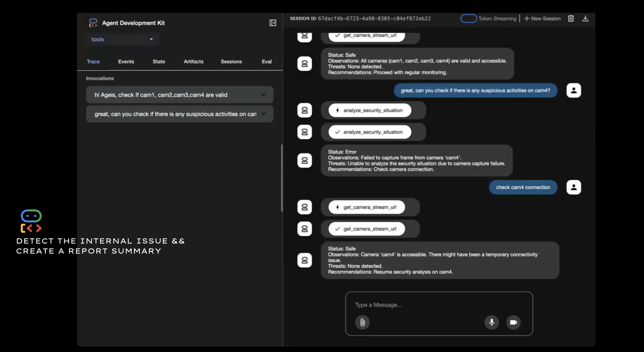The image size is (644, 352).
Task: Click the microphone icon
Action: click(x=491, y=322)
